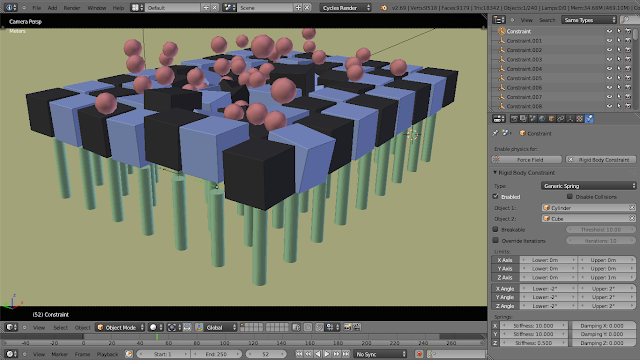Open the Cycles Render engine dropdown

tap(345, 8)
